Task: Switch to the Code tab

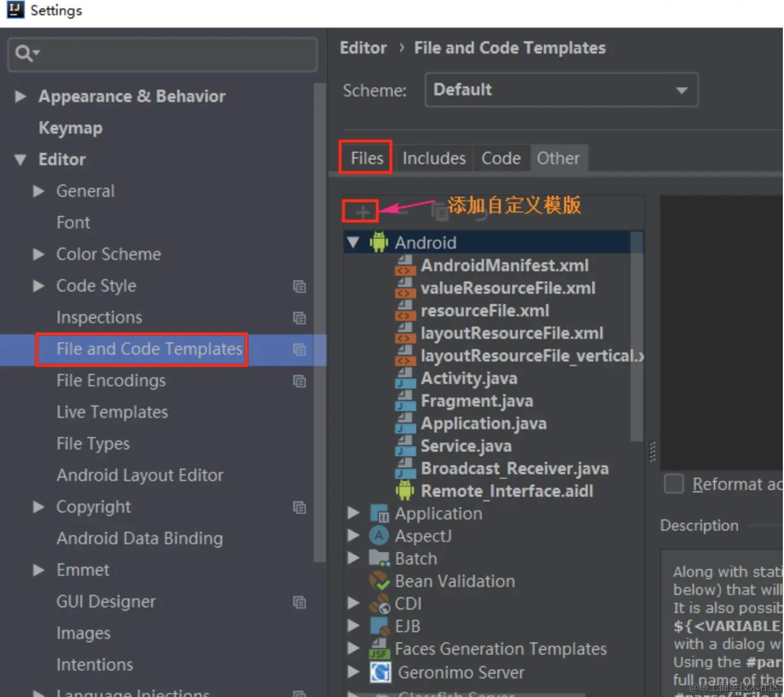Action: pos(501,158)
